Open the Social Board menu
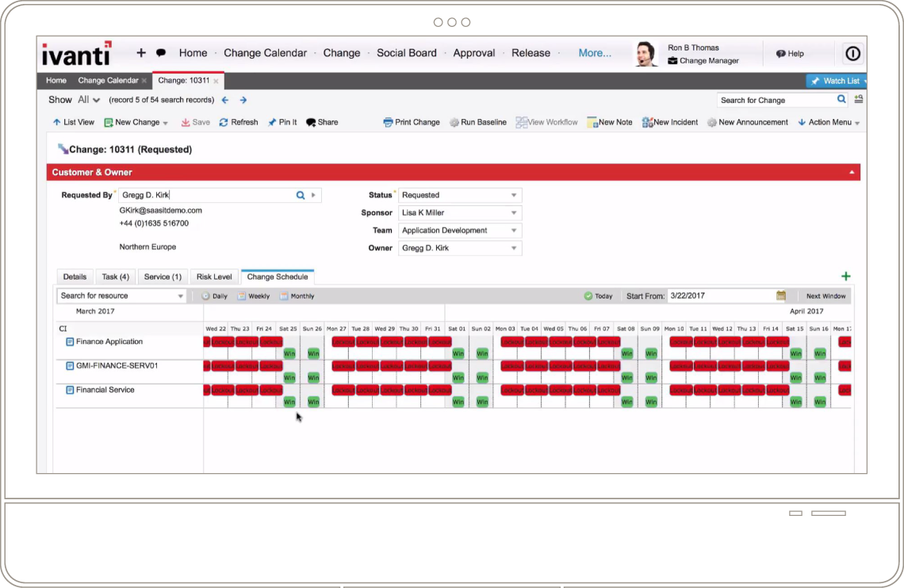 (407, 53)
